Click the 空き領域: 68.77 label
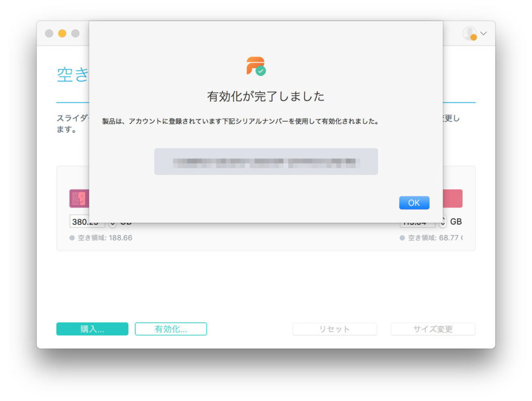The image size is (532, 401). (x=435, y=238)
